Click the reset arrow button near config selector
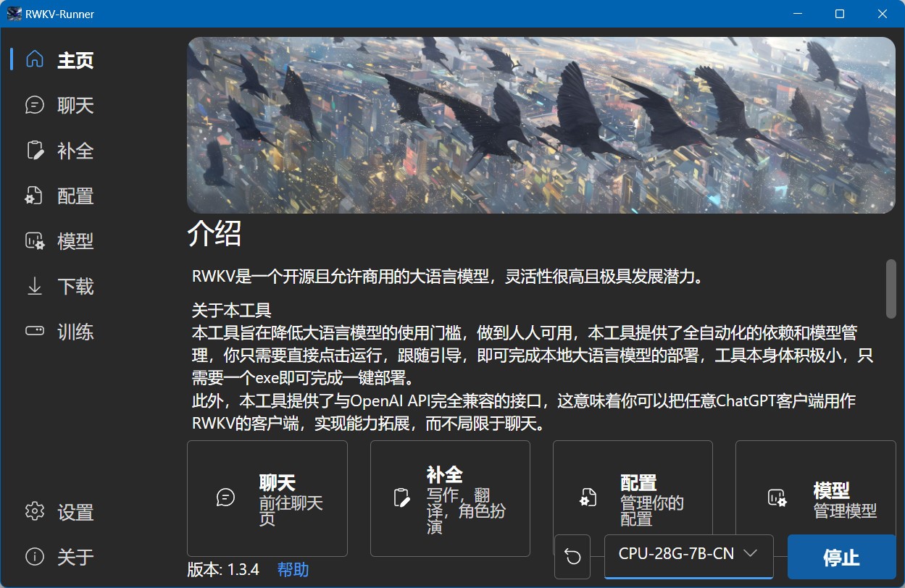The height and width of the screenshot is (588, 905). click(x=572, y=556)
